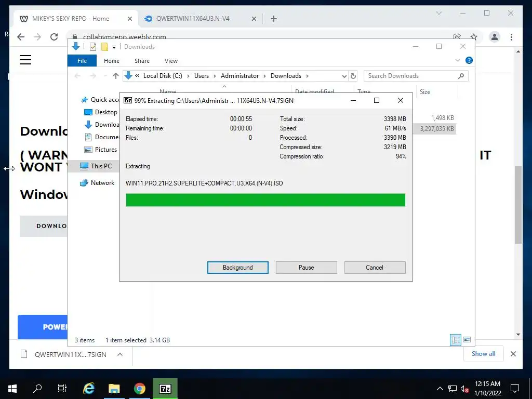Open Chrome tab search chevron
This screenshot has width=532, height=399.
(x=438, y=13)
